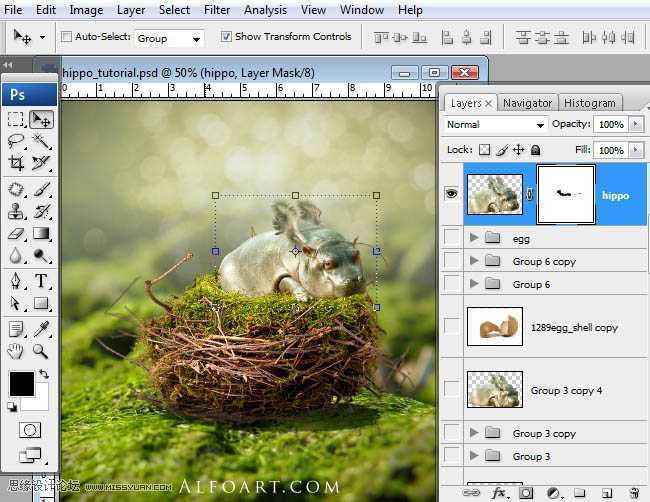Uncheck Show Transform Controls
Image resolution: width=650 pixels, height=502 pixels.
pyautogui.click(x=225, y=37)
